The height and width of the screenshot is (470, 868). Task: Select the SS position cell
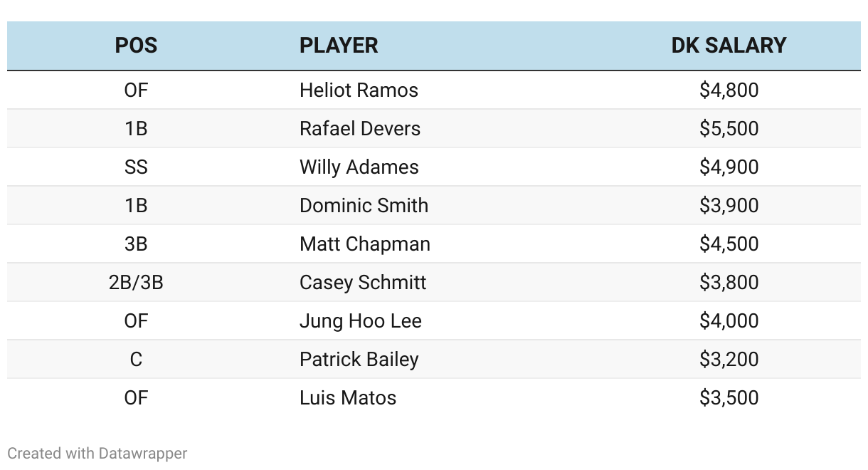coord(136,167)
